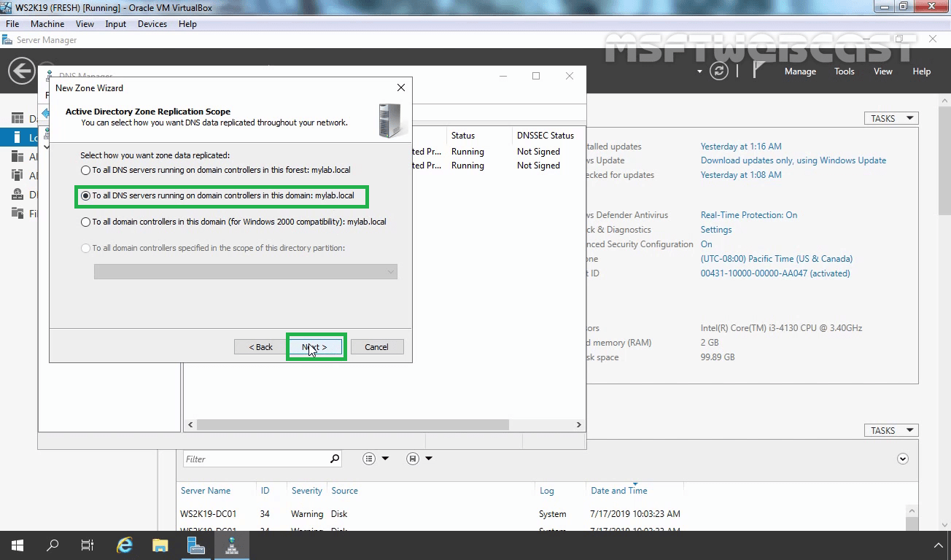Choose Windows 2000 compatibility replication option
The width and height of the screenshot is (951, 560).
point(86,222)
